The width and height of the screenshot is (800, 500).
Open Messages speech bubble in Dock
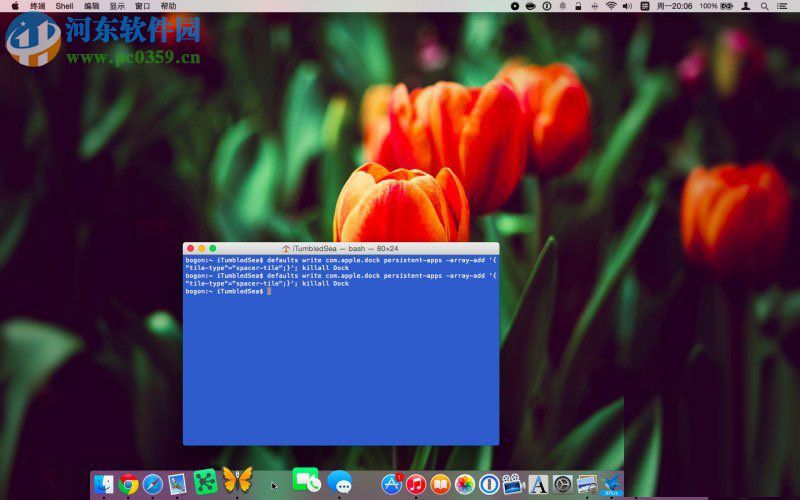point(339,482)
